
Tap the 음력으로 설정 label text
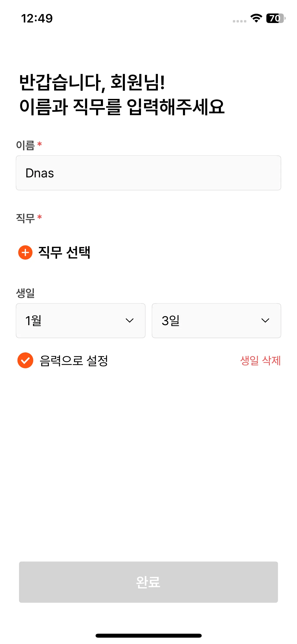74,361
